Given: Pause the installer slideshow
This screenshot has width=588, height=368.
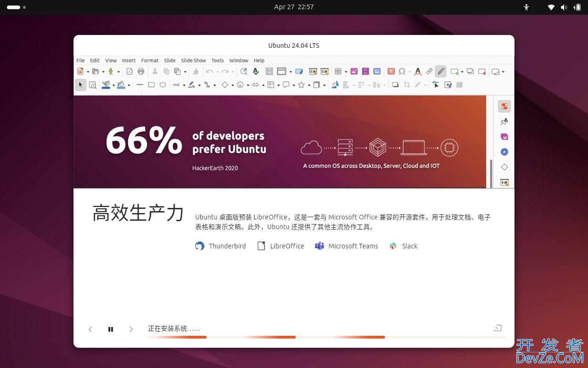Looking at the screenshot, I should (x=111, y=329).
